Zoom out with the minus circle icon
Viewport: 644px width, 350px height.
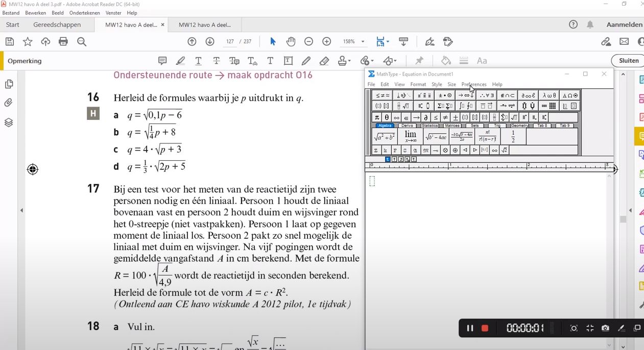309,42
